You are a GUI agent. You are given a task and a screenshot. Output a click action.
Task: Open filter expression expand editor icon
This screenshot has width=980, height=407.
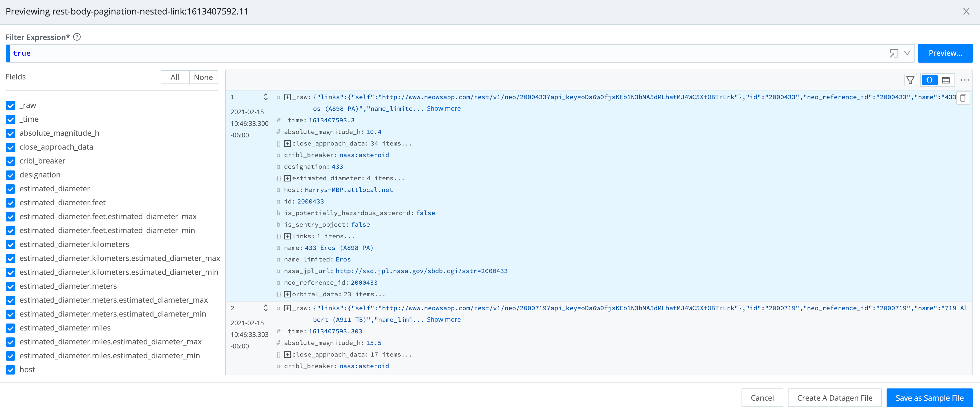click(x=894, y=54)
